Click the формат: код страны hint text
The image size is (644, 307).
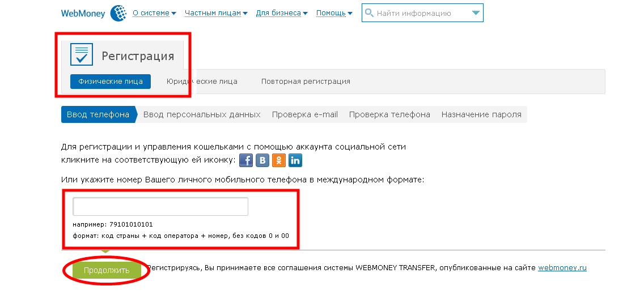(181, 236)
